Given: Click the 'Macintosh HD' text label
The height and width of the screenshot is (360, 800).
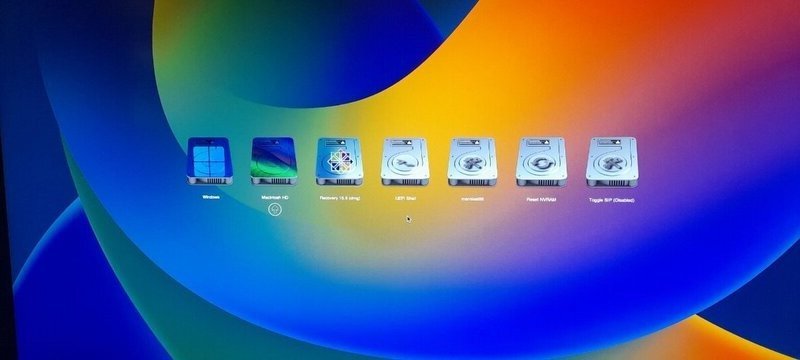Looking at the screenshot, I should tap(274, 197).
